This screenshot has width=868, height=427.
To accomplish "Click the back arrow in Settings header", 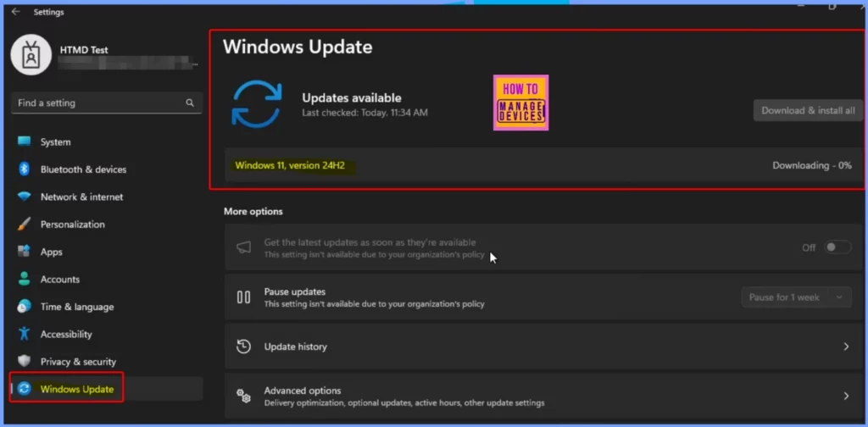I will (x=15, y=12).
